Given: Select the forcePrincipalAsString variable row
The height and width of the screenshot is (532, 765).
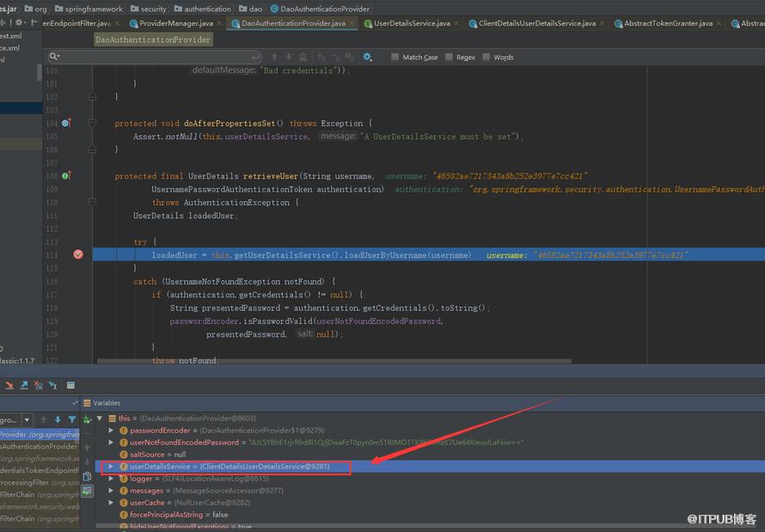Looking at the screenshot, I should 430,515.
